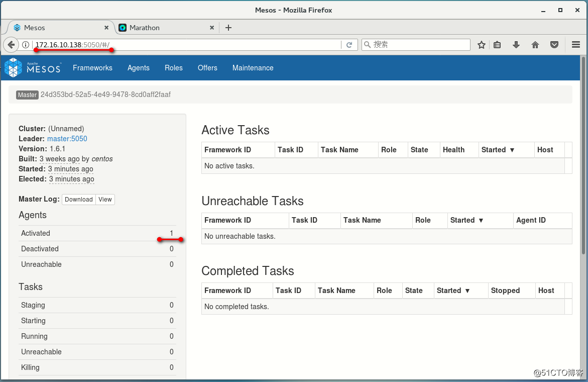Screen dimensions: 588x382
Task: Open the bookmarks library icon
Action: 497,45
